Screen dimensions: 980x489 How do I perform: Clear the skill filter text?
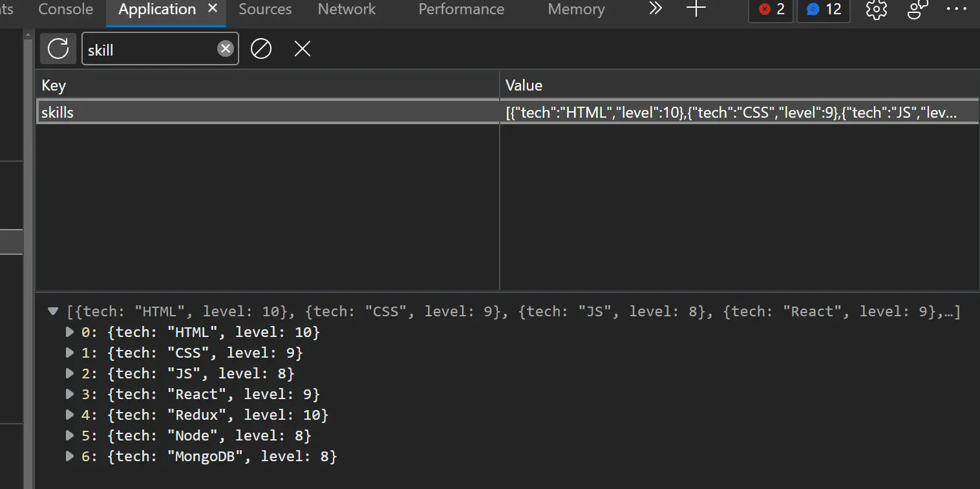225,49
